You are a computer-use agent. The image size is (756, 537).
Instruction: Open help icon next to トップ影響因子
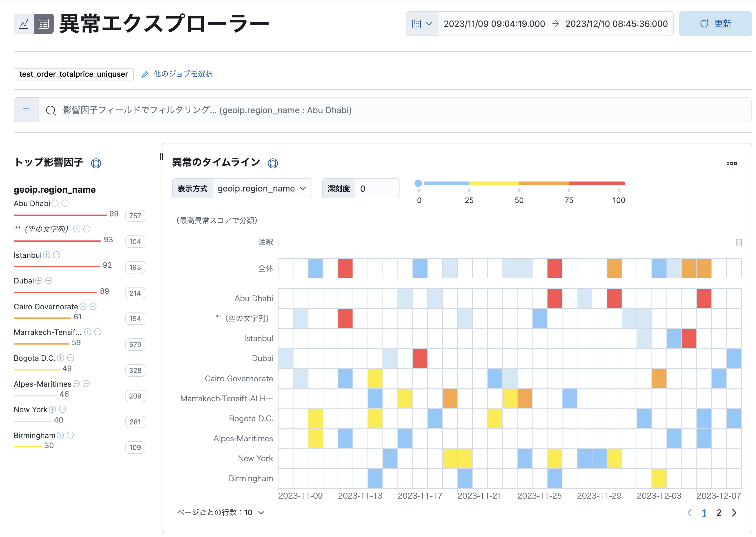pyautogui.click(x=96, y=163)
